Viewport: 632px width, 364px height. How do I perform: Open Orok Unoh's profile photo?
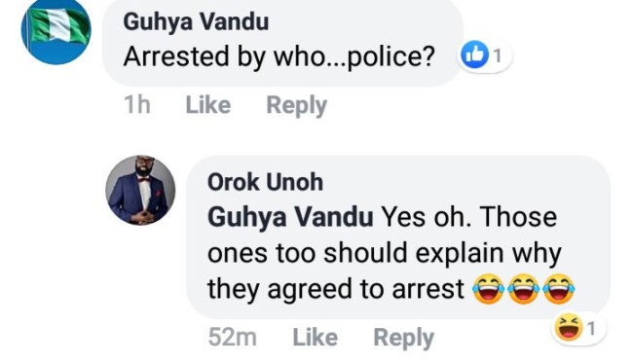[x=140, y=190]
